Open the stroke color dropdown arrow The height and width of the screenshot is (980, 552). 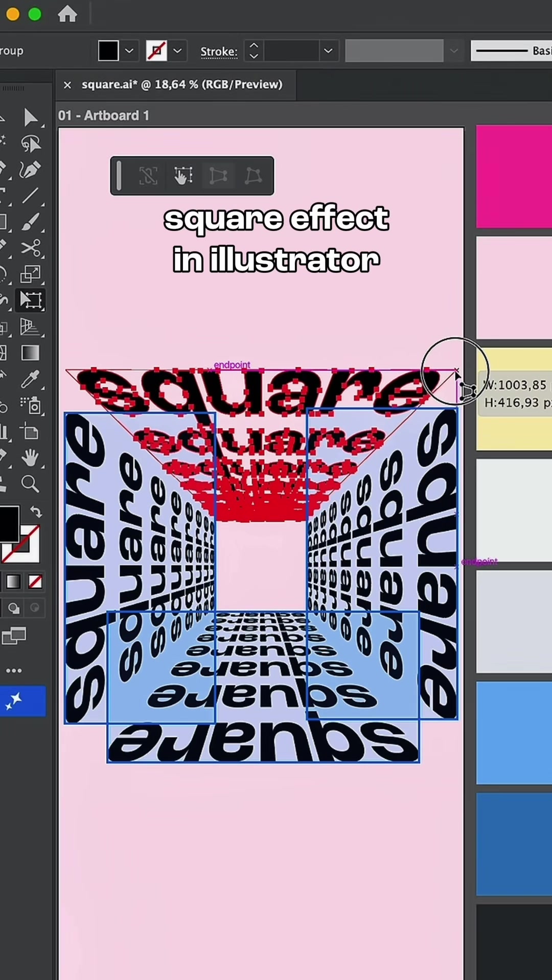click(x=178, y=51)
